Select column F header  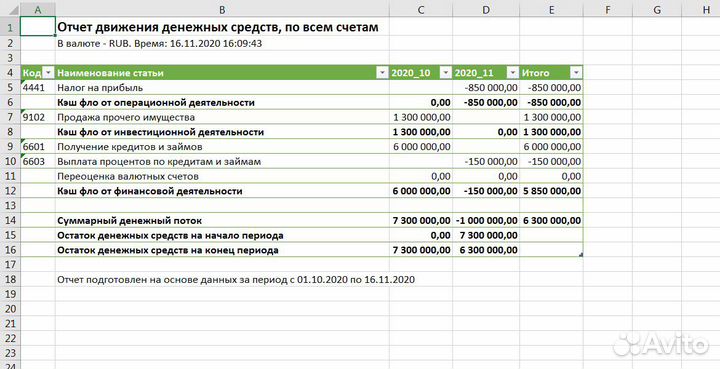tap(608, 9)
